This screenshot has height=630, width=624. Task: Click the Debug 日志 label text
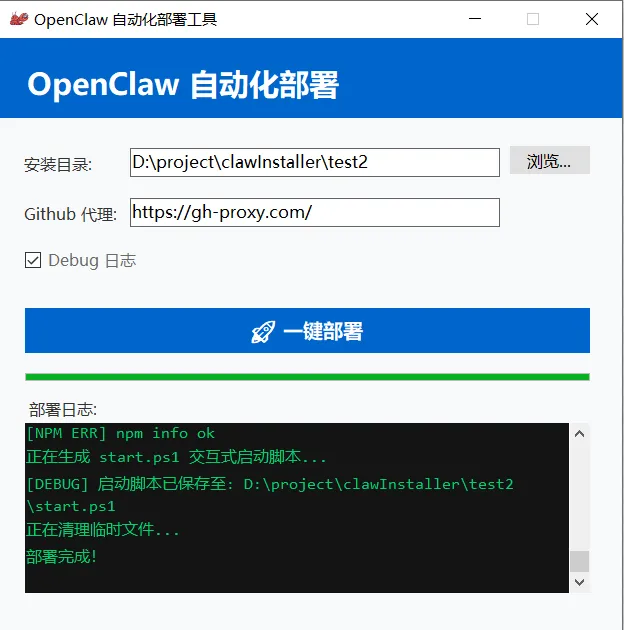tap(92, 260)
